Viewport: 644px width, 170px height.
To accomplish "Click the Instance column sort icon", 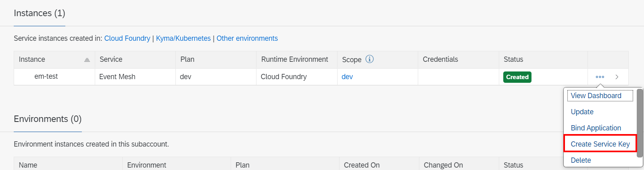I will click(87, 60).
